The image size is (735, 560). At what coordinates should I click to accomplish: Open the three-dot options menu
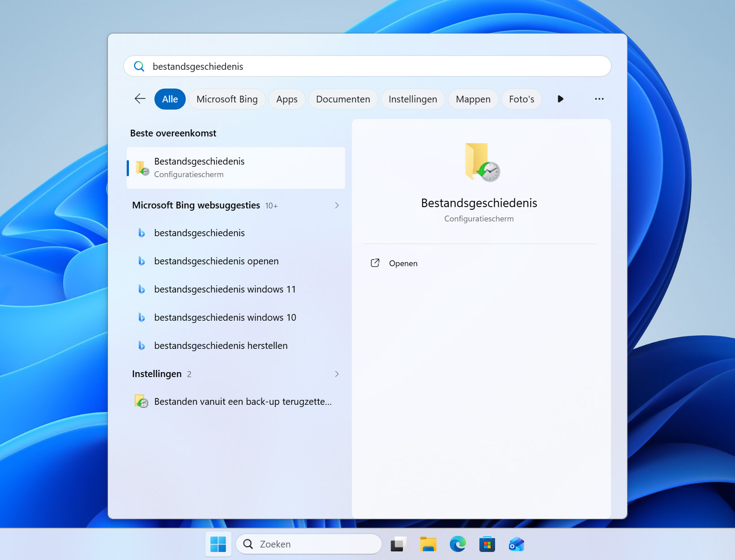[x=599, y=99]
